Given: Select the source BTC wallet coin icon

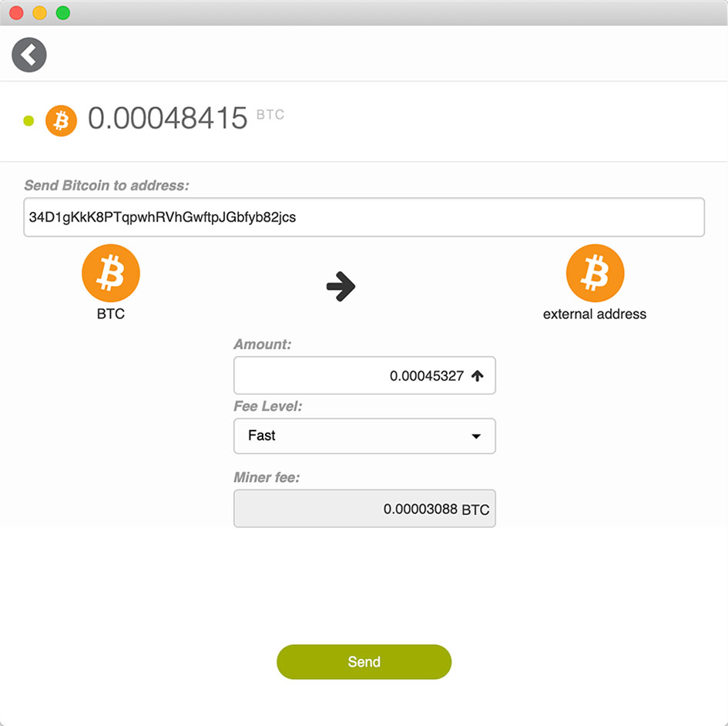Looking at the screenshot, I should [x=110, y=273].
